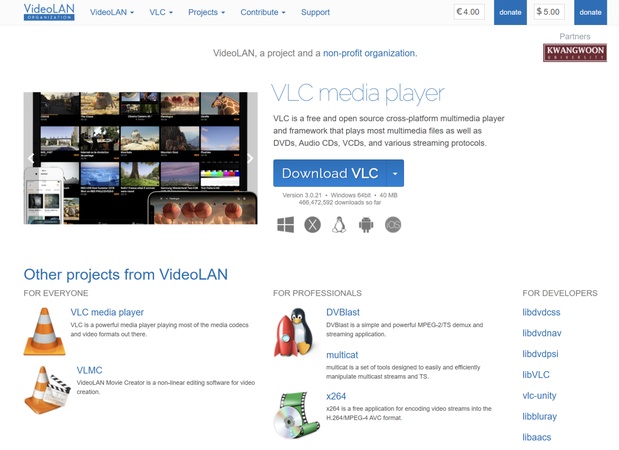Open the VideoLAN dropdown menu
Image resolution: width=619 pixels, height=450 pixels.
(x=112, y=12)
